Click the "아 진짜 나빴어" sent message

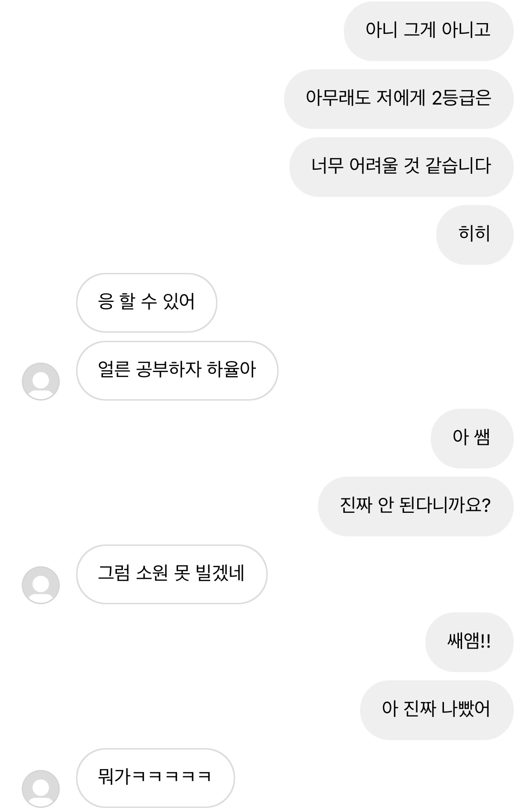pyautogui.click(x=436, y=710)
